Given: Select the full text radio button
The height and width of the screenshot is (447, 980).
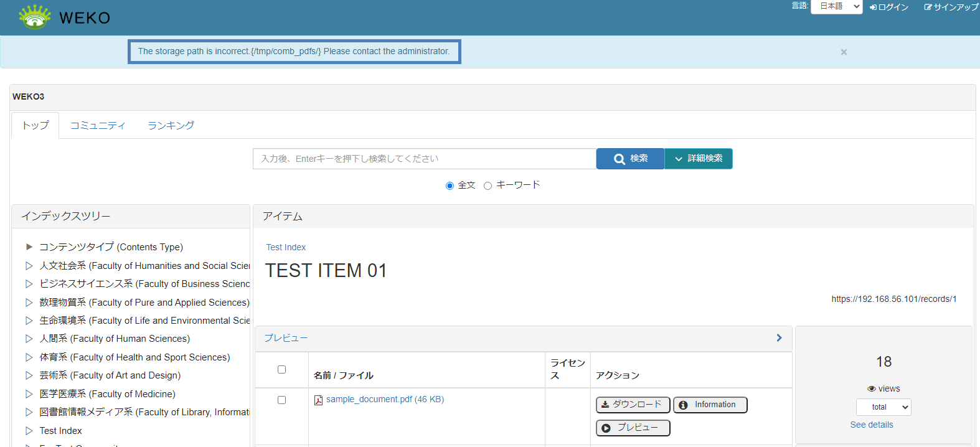Looking at the screenshot, I should [x=450, y=186].
